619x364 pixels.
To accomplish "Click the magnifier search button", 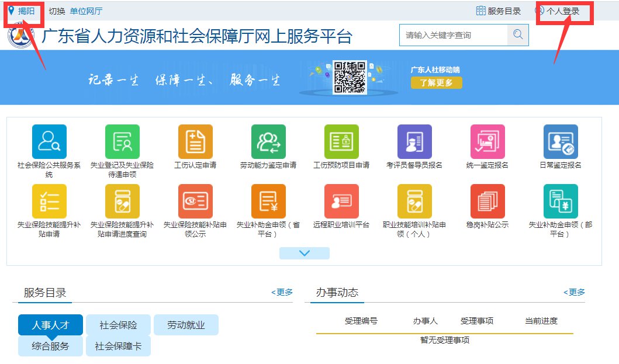I will pyautogui.click(x=517, y=35).
